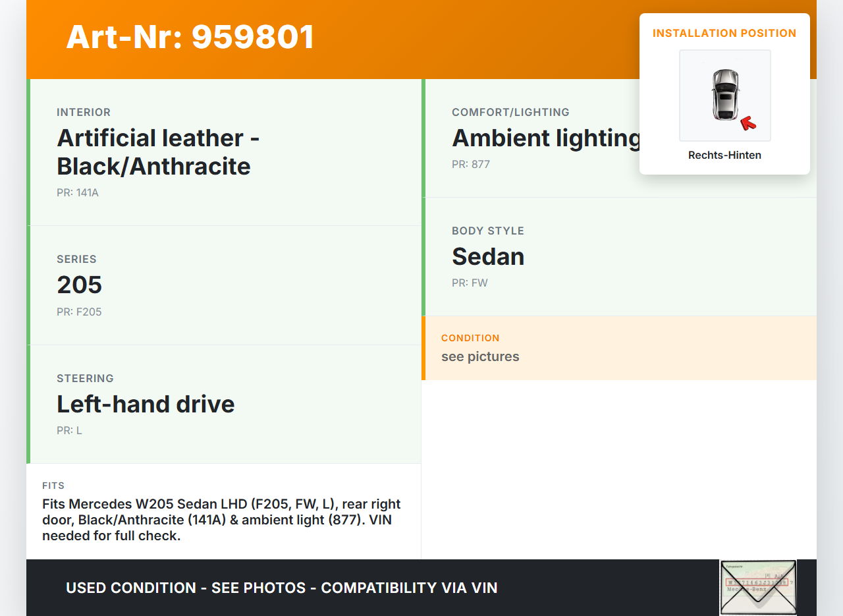843x616 pixels.
Task: Select the Sedan body style card
Action: 619,256
